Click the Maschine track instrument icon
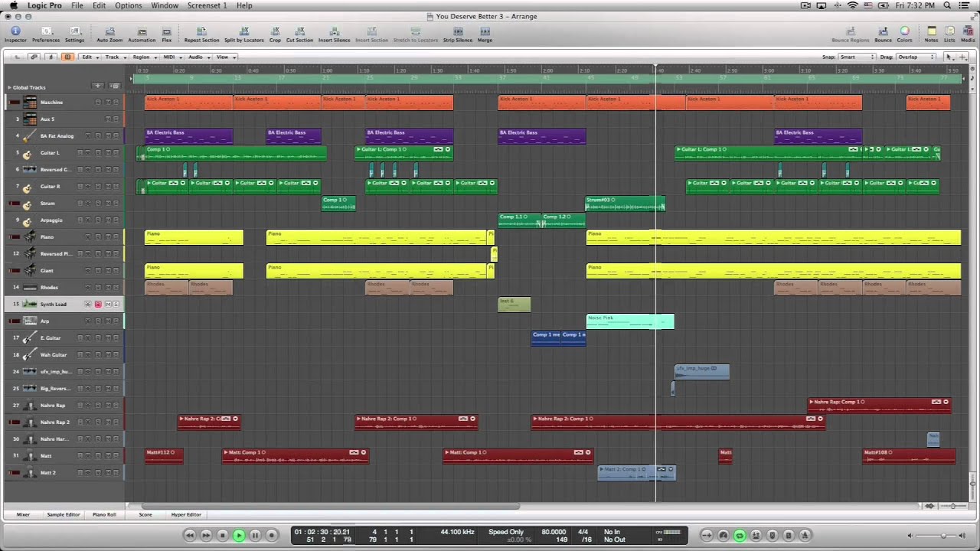This screenshot has width=980, height=551. point(30,102)
